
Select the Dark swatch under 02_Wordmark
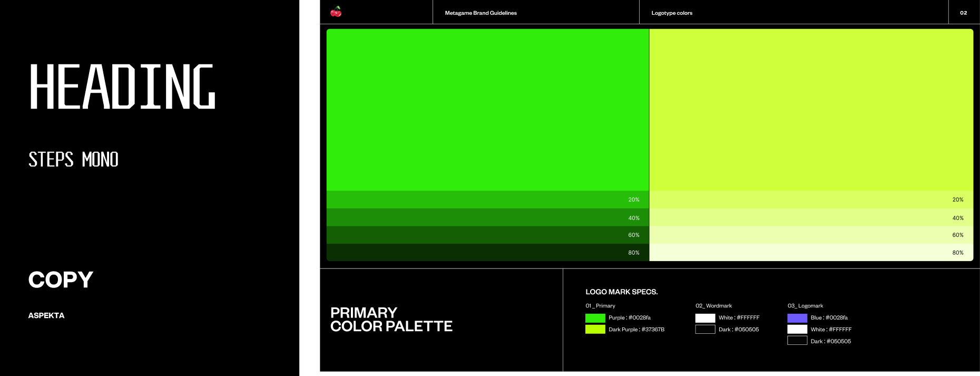point(705,330)
